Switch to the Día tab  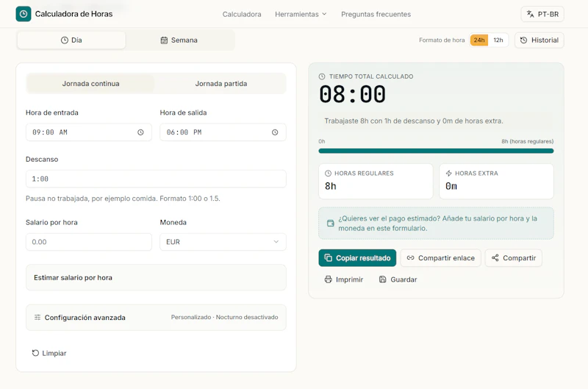coord(71,40)
